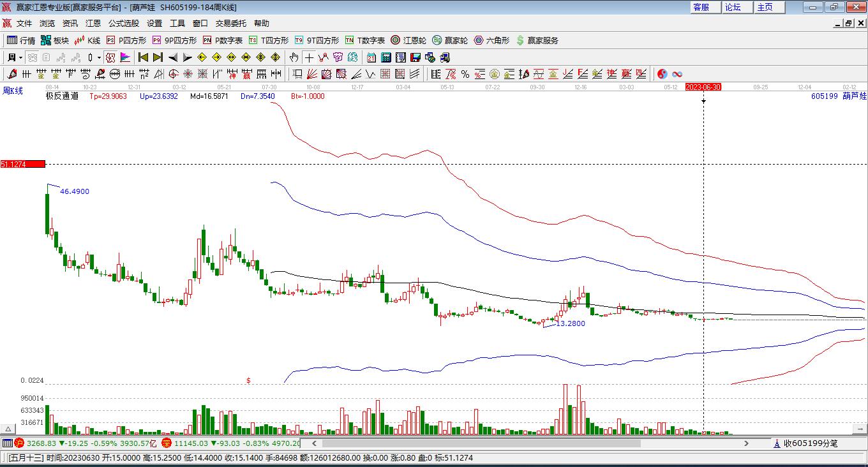Toggle the 行情 quotes list view
The height and width of the screenshot is (467, 868).
pos(21,40)
